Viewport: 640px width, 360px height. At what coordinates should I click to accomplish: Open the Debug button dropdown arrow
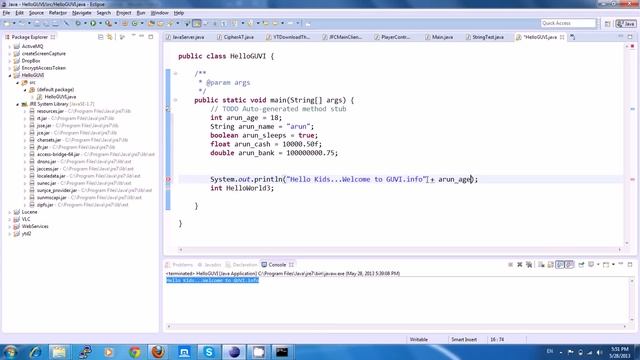click(85, 23)
